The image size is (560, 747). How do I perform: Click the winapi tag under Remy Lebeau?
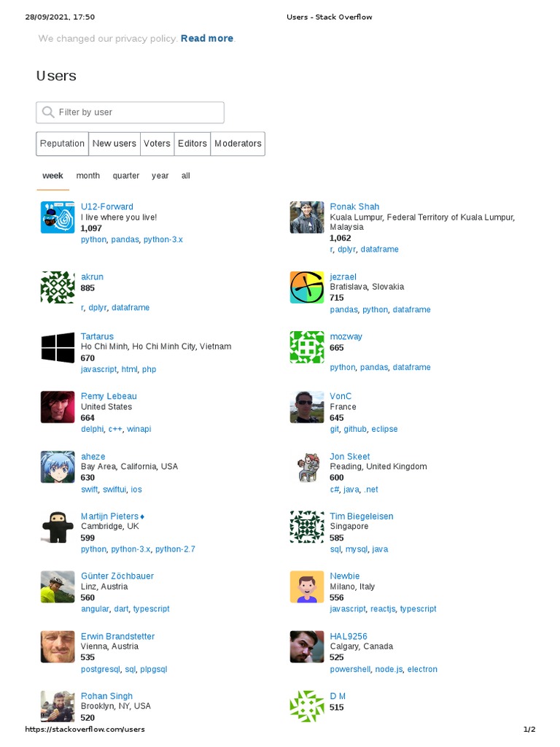coord(139,429)
